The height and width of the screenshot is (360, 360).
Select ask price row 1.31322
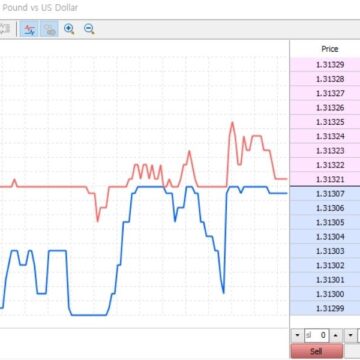tap(325, 165)
